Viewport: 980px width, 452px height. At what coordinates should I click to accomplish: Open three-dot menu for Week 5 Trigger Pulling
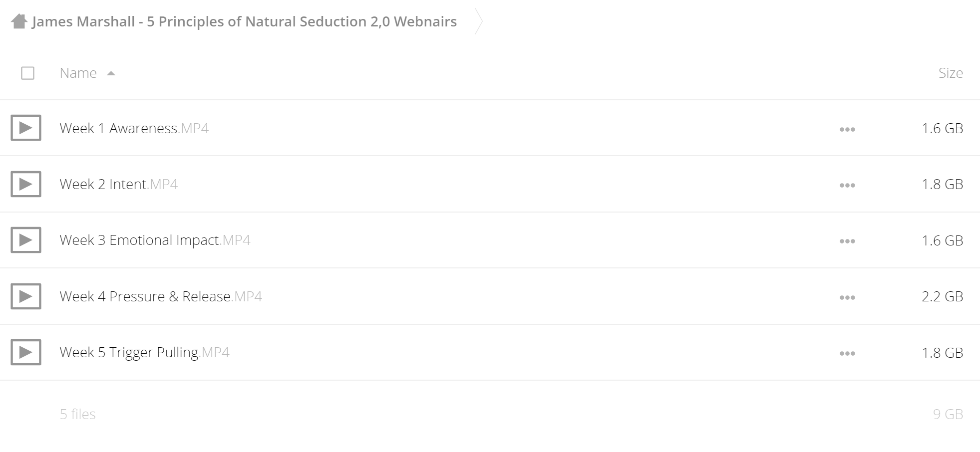coord(847,353)
